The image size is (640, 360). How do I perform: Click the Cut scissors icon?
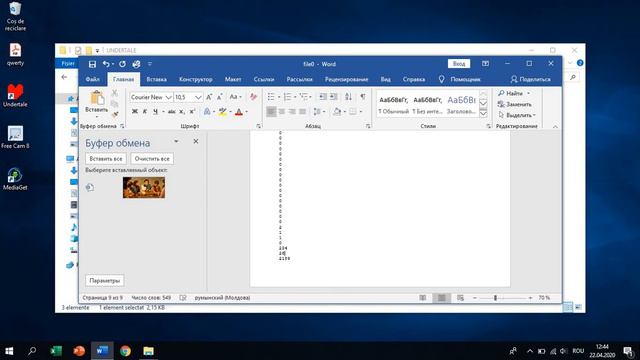pyautogui.click(x=115, y=93)
